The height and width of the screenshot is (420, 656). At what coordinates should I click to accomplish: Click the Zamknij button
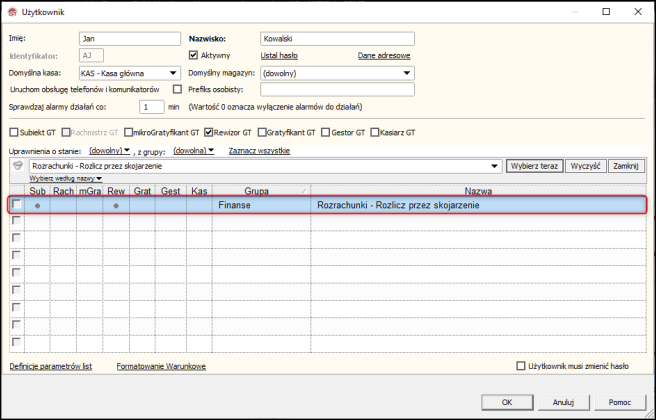click(626, 166)
